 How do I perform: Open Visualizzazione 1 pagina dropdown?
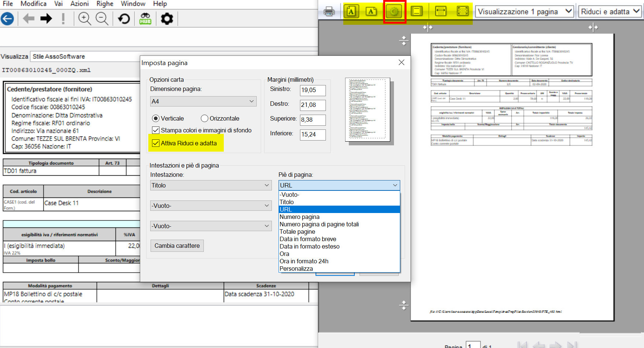tap(525, 11)
